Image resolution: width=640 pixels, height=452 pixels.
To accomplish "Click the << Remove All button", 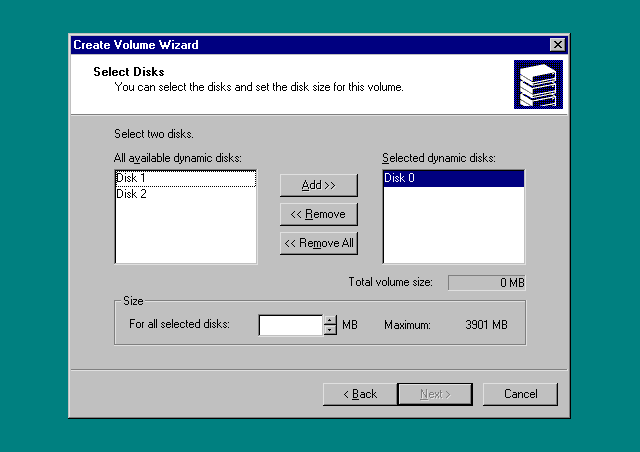I will [319, 243].
